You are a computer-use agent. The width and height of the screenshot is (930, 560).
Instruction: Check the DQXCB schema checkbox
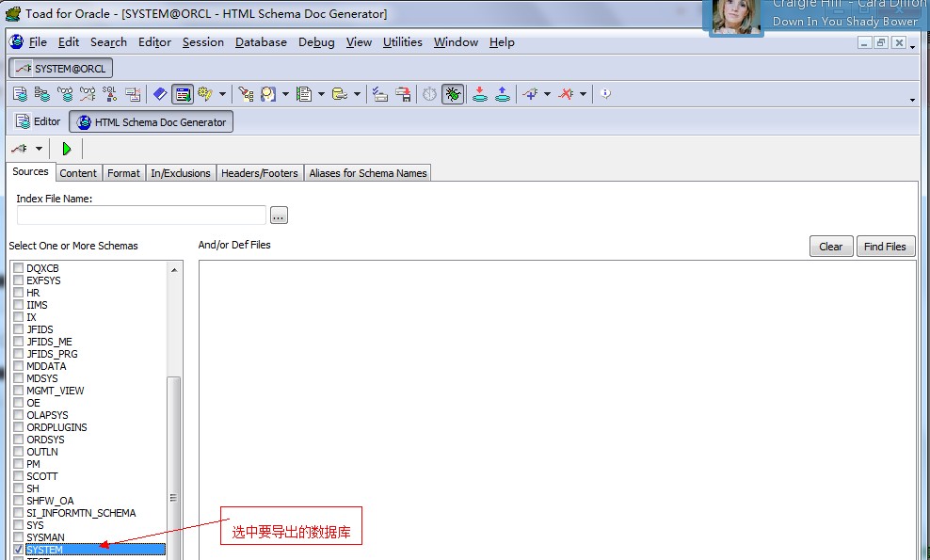coord(19,268)
